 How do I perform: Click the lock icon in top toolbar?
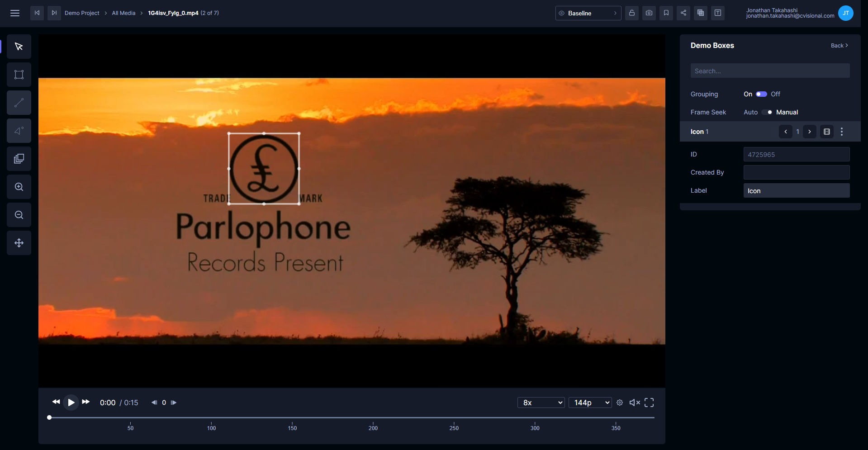(x=632, y=13)
